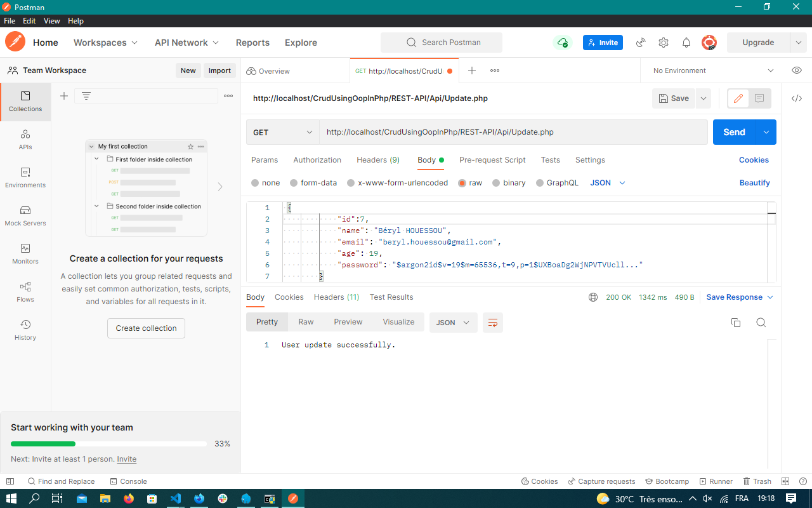The height and width of the screenshot is (508, 812).
Task: Expand the API Network menu
Action: click(187, 43)
